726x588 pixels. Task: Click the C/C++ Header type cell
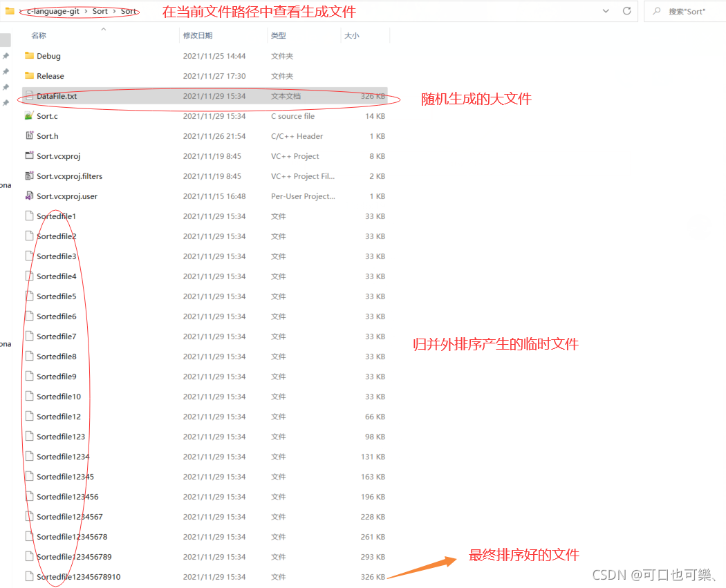click(x=297, y=135)
